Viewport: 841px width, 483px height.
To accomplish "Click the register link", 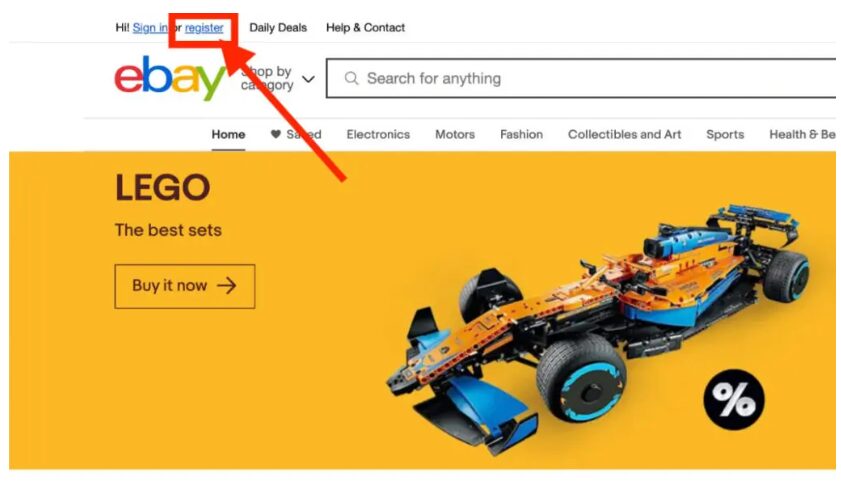I will 204,27.
